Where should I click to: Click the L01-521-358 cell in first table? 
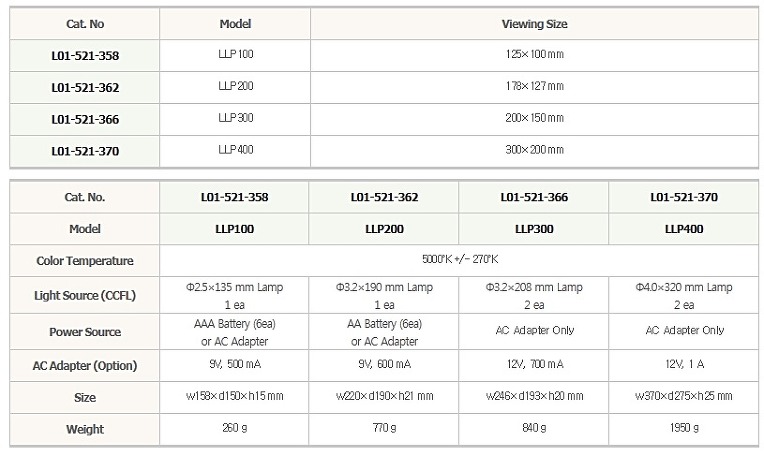point(85,56)
